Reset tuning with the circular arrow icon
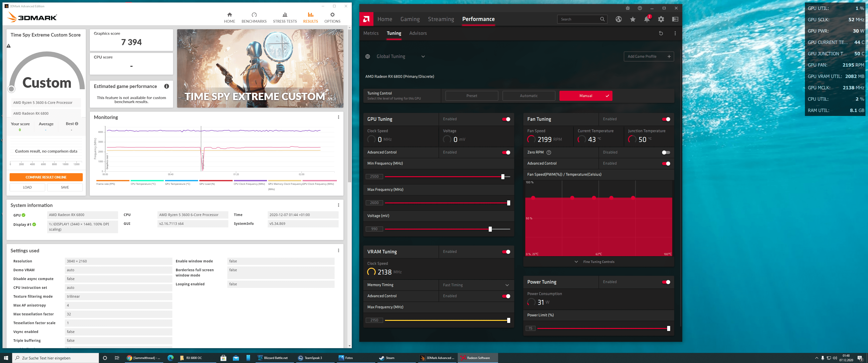Image resolution: width=868 pixels, height=363 pixels. coord(661,33)
